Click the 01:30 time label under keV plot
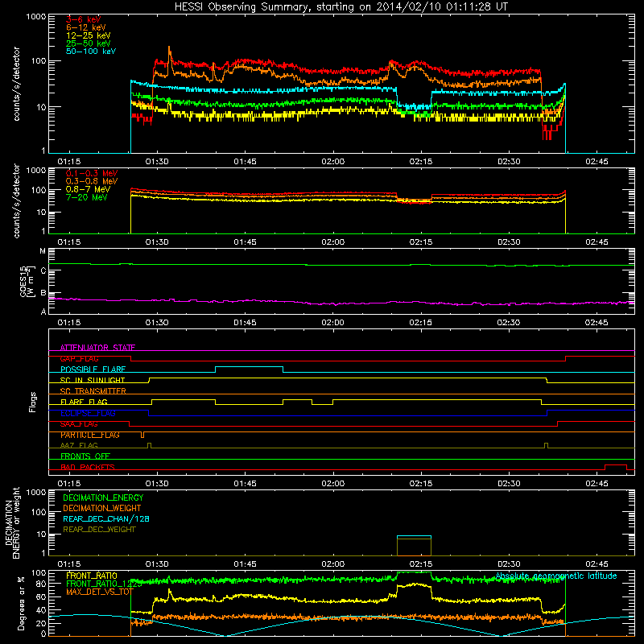 (x=157, y=162)
